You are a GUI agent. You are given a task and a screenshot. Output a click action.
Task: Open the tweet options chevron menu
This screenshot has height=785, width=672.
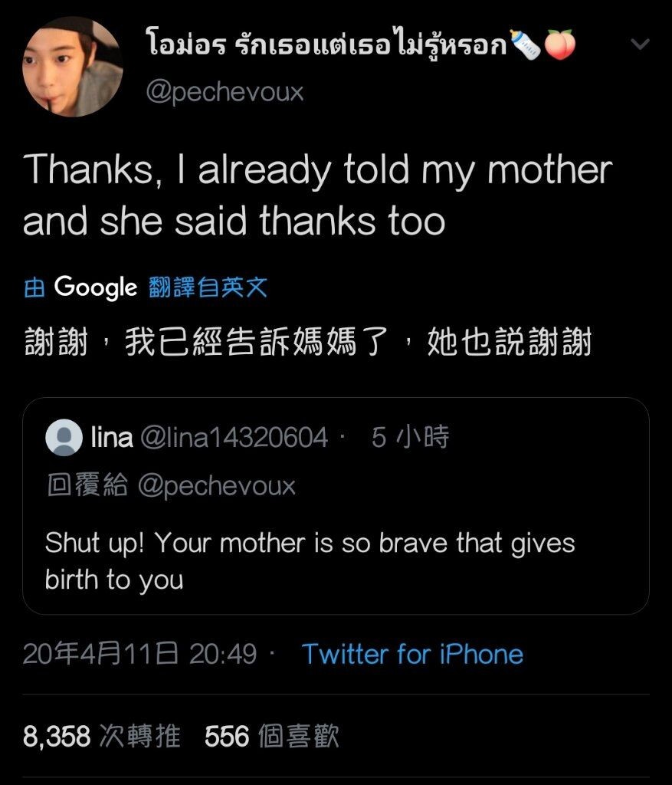click(639, 45)
